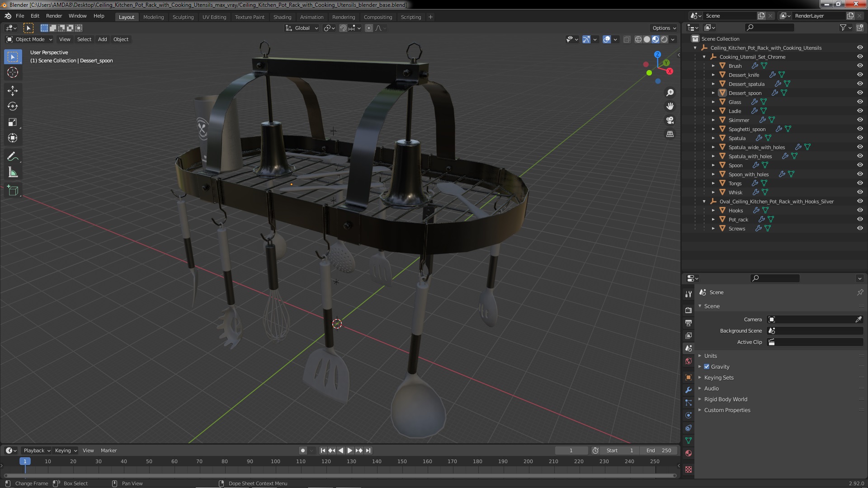Activate the Select Box tool
Viewport: 868px width, 488px height.
coord(13,57)
